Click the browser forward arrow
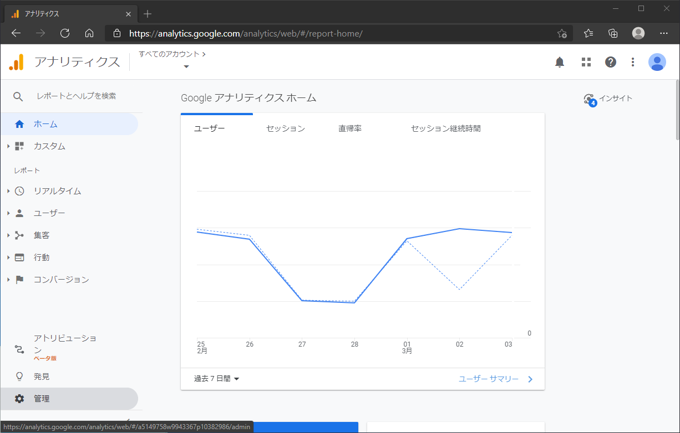680x433 pixels. pyautogui.click(x=40, y=33)
